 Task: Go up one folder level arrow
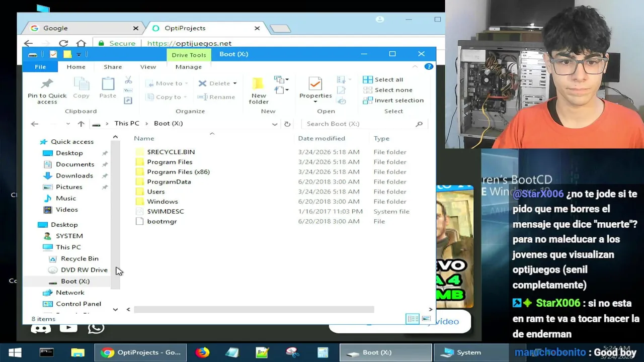coord(81,124)
